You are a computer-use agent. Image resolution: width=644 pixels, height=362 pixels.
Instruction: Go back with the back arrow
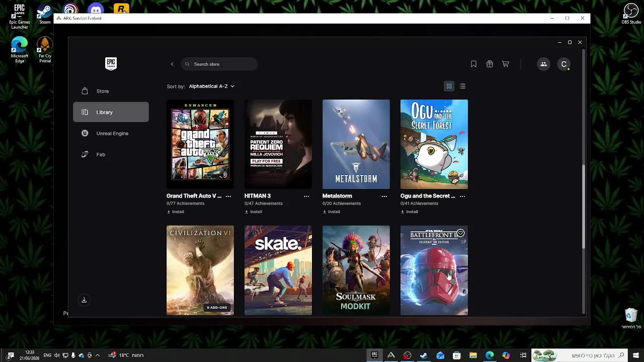pyautogui.click(x=172, y=64)
